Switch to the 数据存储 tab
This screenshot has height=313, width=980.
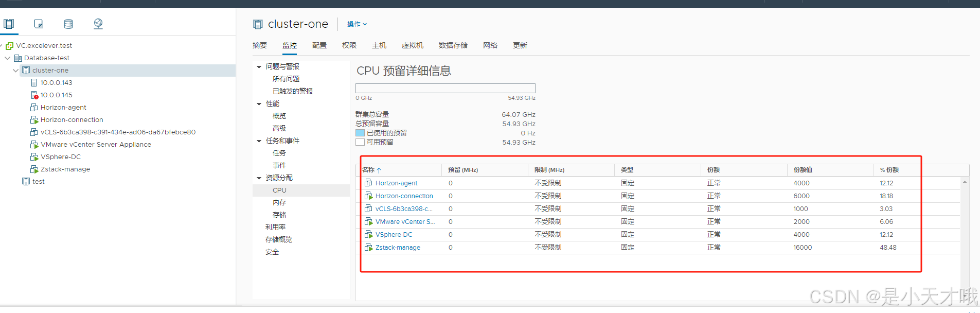click(453, 45)
